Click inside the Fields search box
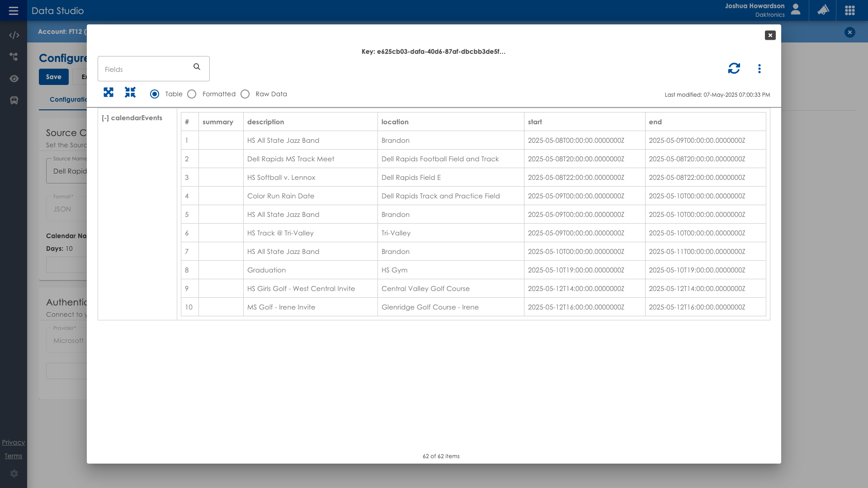Screen dimensions: 868x488 click(145, 69)
